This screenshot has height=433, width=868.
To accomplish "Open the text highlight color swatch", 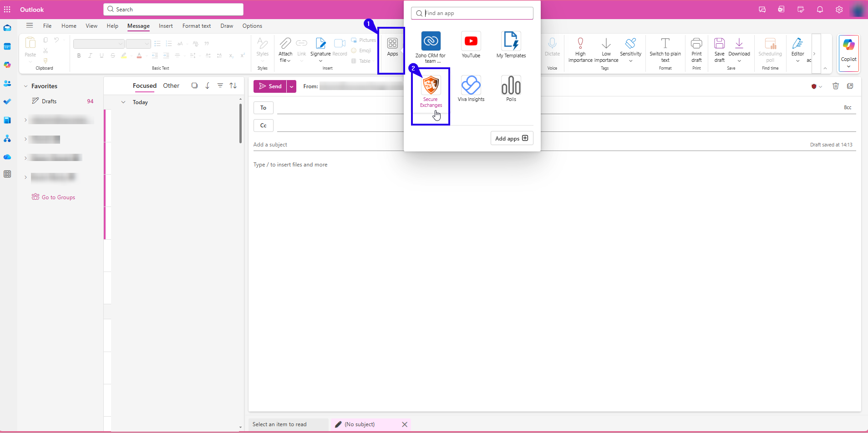I will point(124,55).
